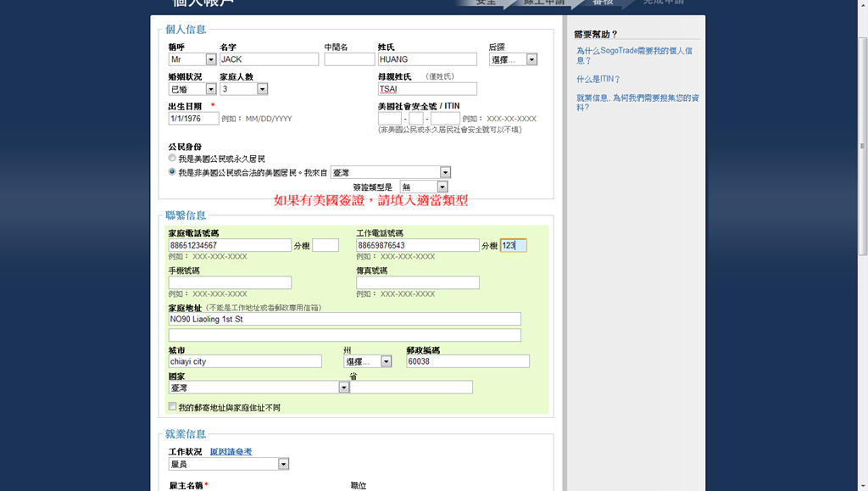Open the 簽證類型 visa type dropdown

tap(424, 187)
